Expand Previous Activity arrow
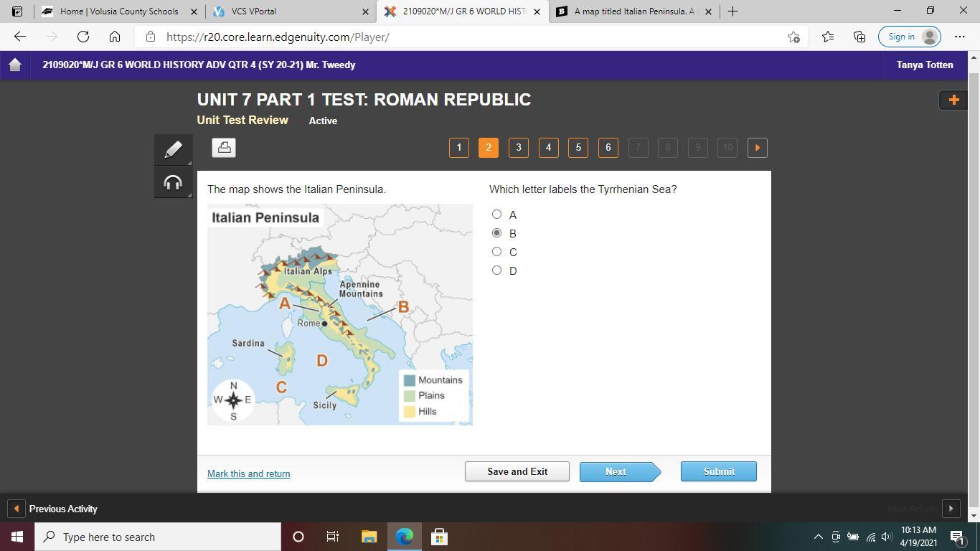Image resolution: width=980 pixels, height=551 pixels. click(x=16, y=509)
